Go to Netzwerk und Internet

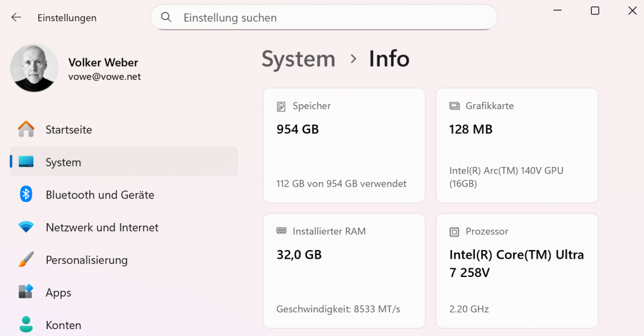point(102,227)
